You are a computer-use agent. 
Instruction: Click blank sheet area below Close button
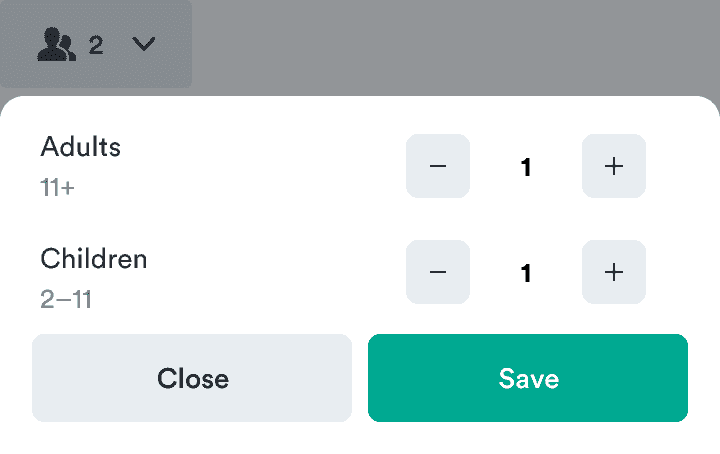(192, 438)
